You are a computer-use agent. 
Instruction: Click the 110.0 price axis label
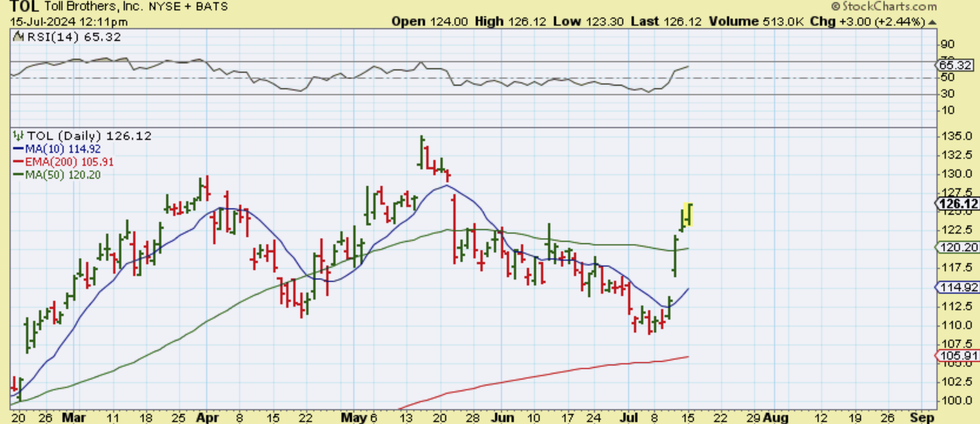[956, 325]
